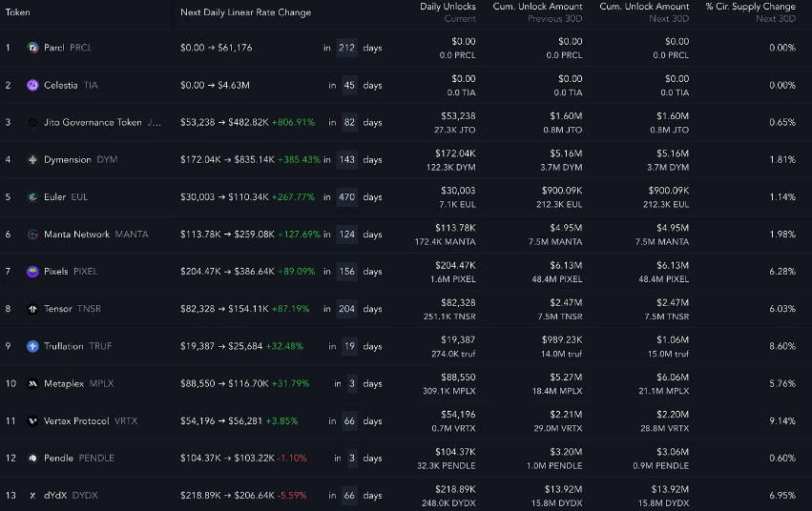Click the 6.95% supply change for dYdX
812x511 pixels.
pyautogui.click(x=782, y=496)
